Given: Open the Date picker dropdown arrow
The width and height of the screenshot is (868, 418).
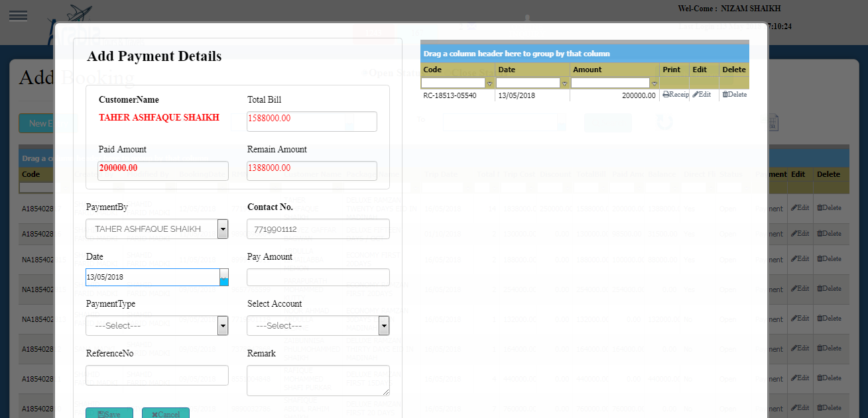Looking at the screenshot, I should tap(223, 277).
